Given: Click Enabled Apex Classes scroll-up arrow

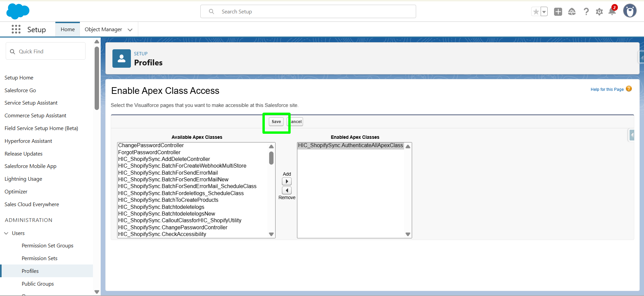Looking at the screenshot, I should [x=408, y=146].
